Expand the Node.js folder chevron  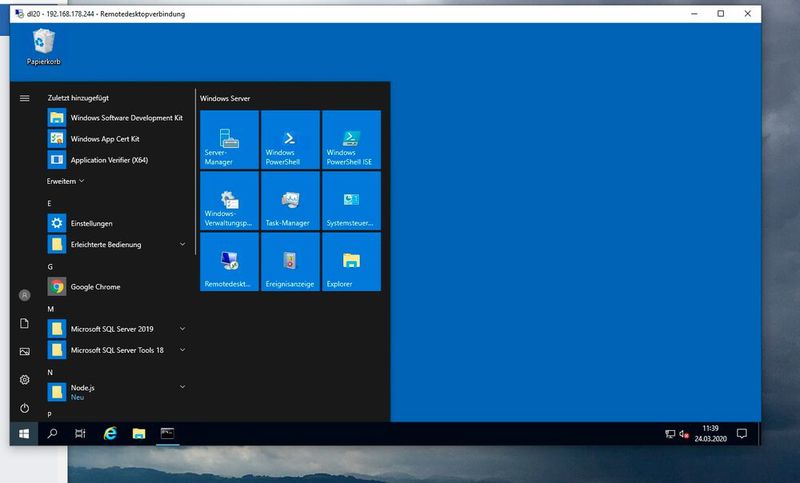(182, 387)
